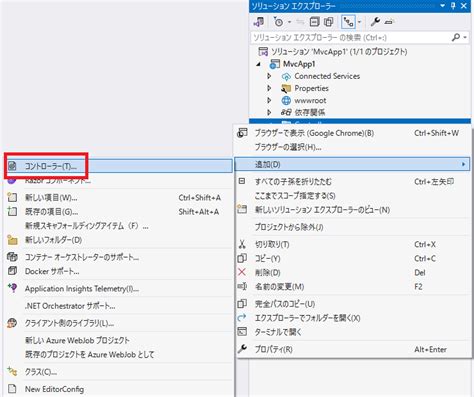Choose 既存の項目(G)... in submenu

(119, 212)
